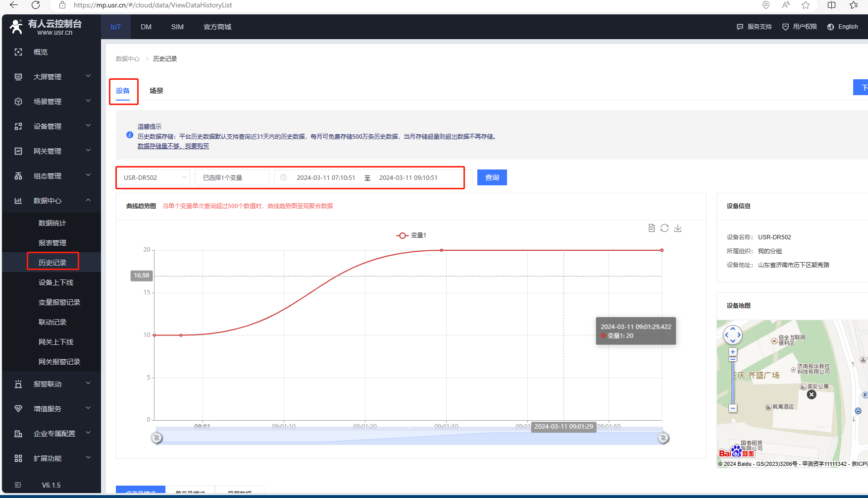This screenshot has height=498, width=868.
Task: Switch to the 场景 tab
Action: coord(156,91)
